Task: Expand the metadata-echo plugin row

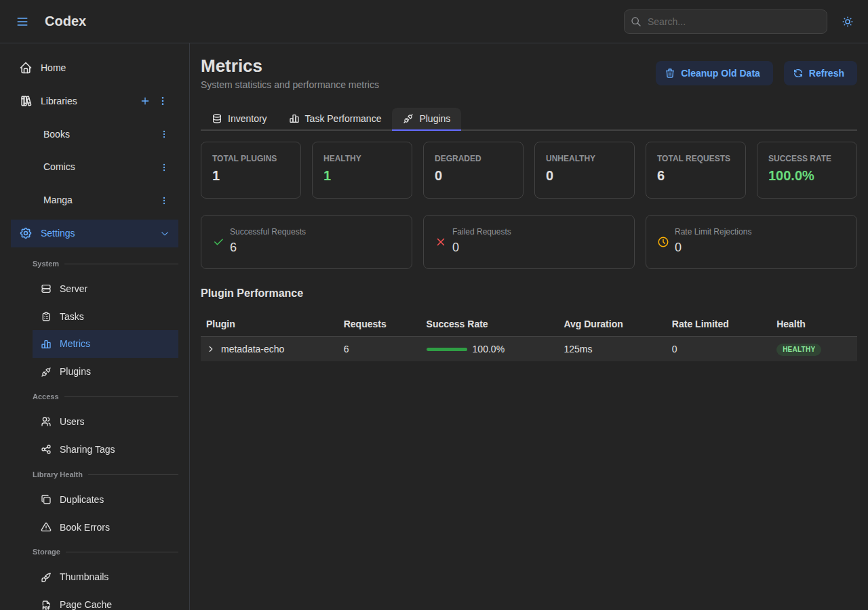Action: [x=210, y=349]
